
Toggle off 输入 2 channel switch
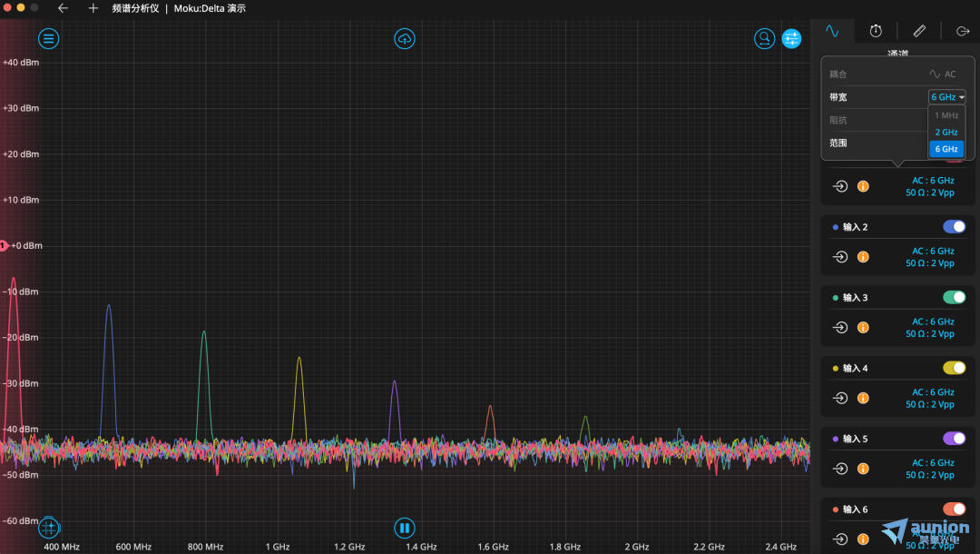point(954,227)
